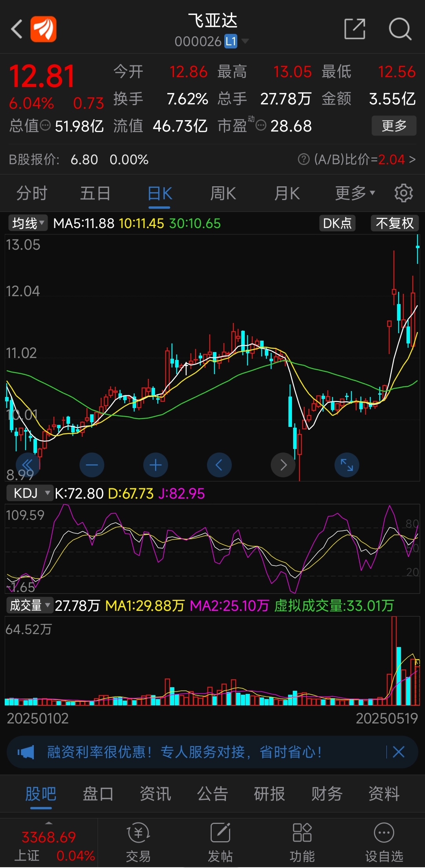Image resolution: width=425 pixels, height=868 pixels.
Task: Move chart right with right chevron
Action: (x=283, y=465)
